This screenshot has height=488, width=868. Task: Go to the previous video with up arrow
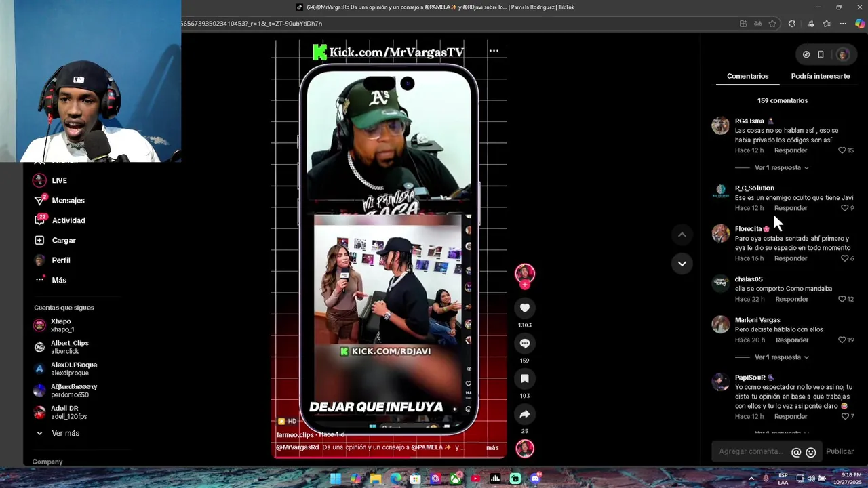coord(682,235)
